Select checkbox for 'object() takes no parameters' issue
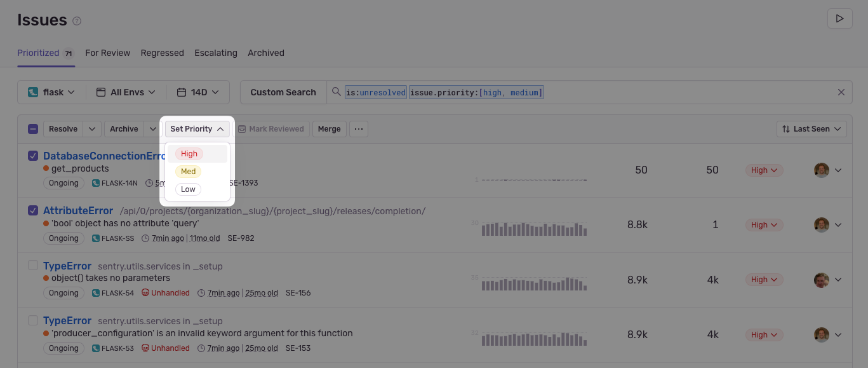 click(33, 266)
